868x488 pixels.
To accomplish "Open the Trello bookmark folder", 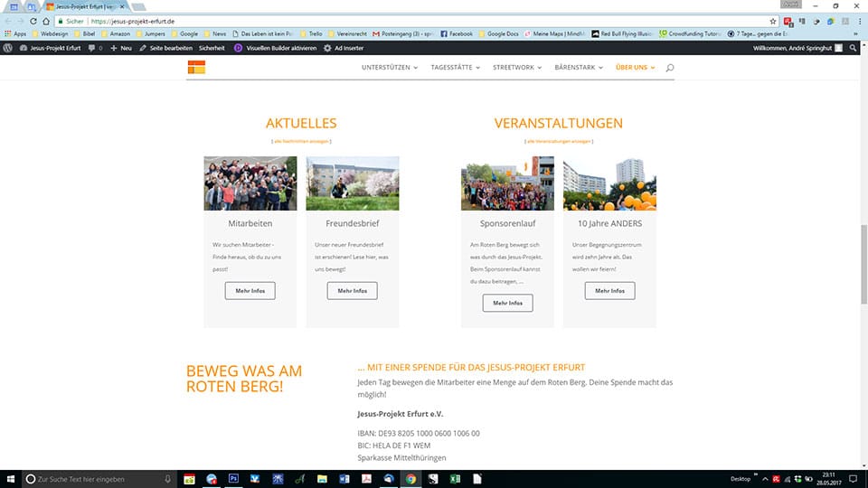I will tap(312, 33).
